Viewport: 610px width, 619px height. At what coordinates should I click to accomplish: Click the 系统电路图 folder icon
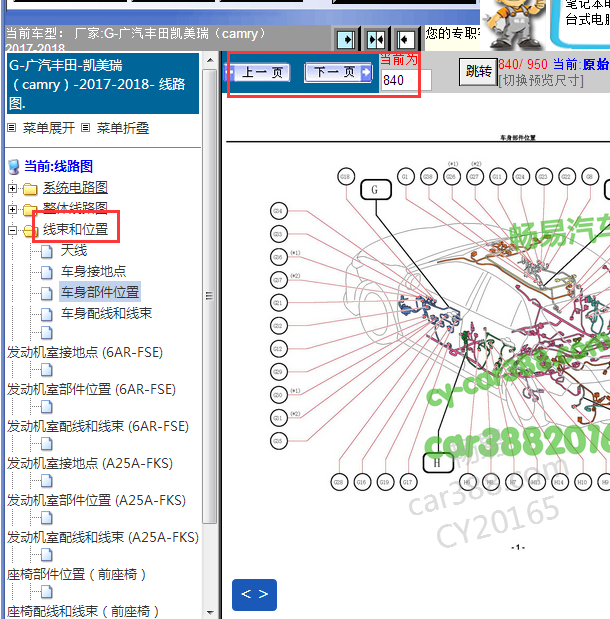tap(30, 189)
